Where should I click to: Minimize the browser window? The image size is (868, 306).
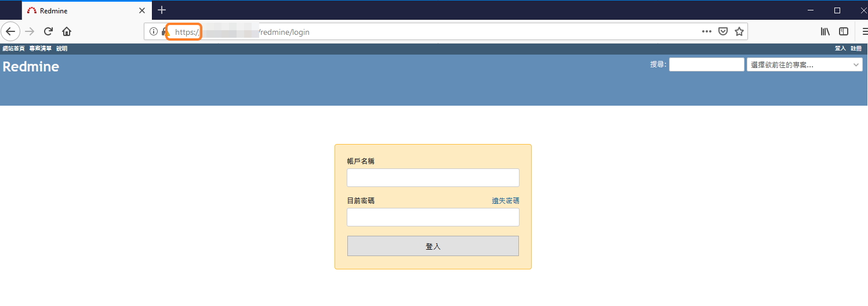[811, 10]
